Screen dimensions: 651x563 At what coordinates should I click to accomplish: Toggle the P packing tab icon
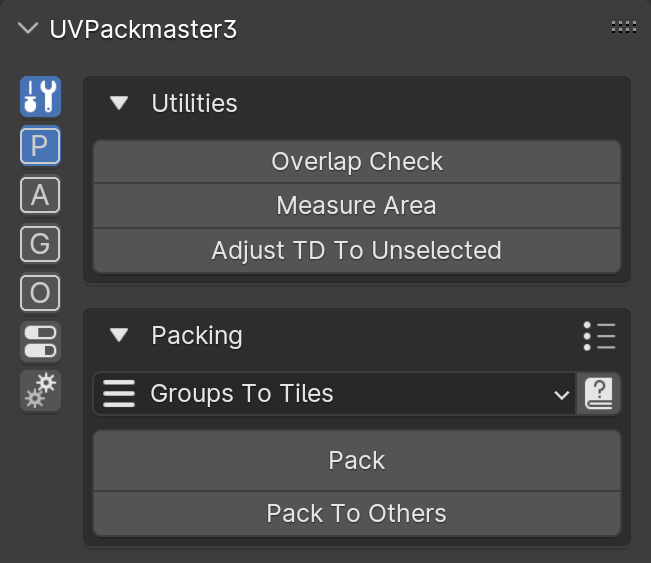pyautogui.click(x=40, y=146)
